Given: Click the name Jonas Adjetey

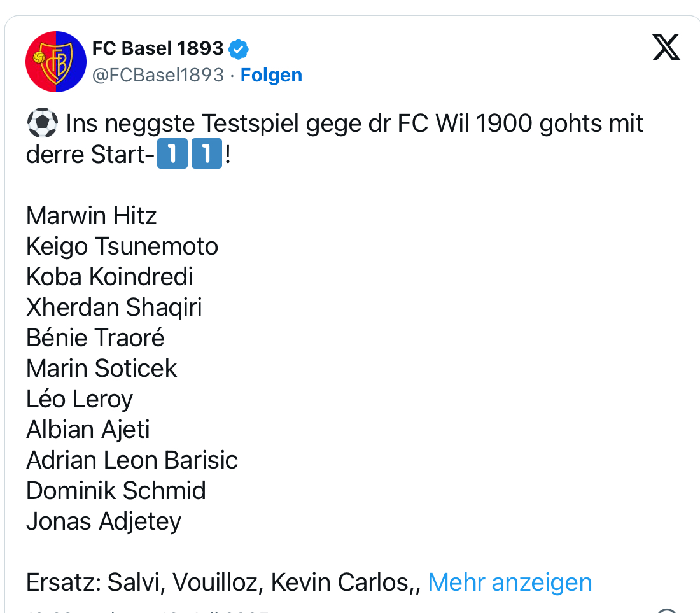Looking at the screenshot, I should [x=104, y=521].
